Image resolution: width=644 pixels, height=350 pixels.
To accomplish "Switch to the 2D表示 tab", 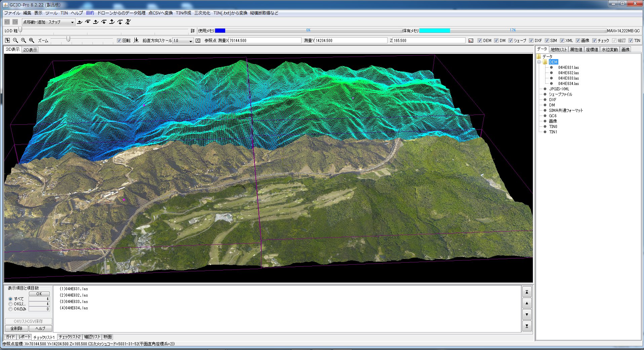I will pyautogui.click(x=30, y=50).
